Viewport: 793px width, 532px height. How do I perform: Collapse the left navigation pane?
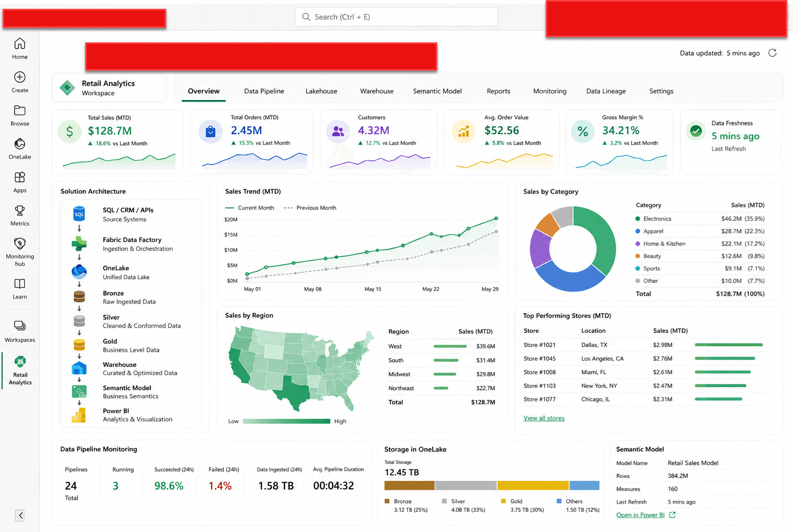pos(20,515)
